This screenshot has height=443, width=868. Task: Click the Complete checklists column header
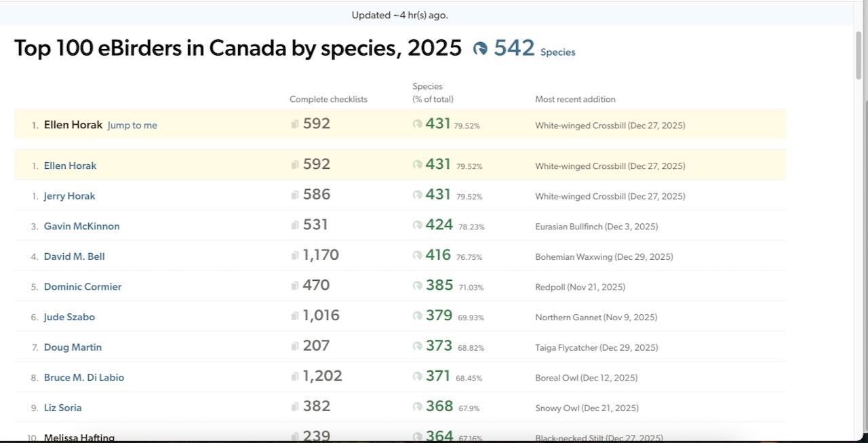click(x=328, y=99)
